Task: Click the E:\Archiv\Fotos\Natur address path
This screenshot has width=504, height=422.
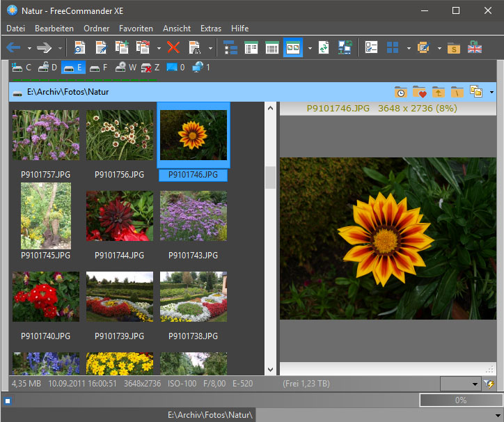Action: 68,92
